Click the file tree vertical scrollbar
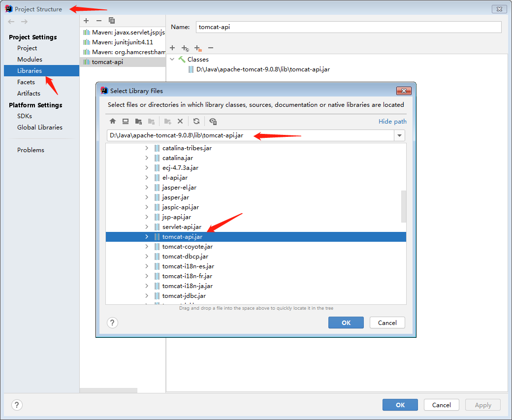 pyautogui.click(x=404, y=206)
